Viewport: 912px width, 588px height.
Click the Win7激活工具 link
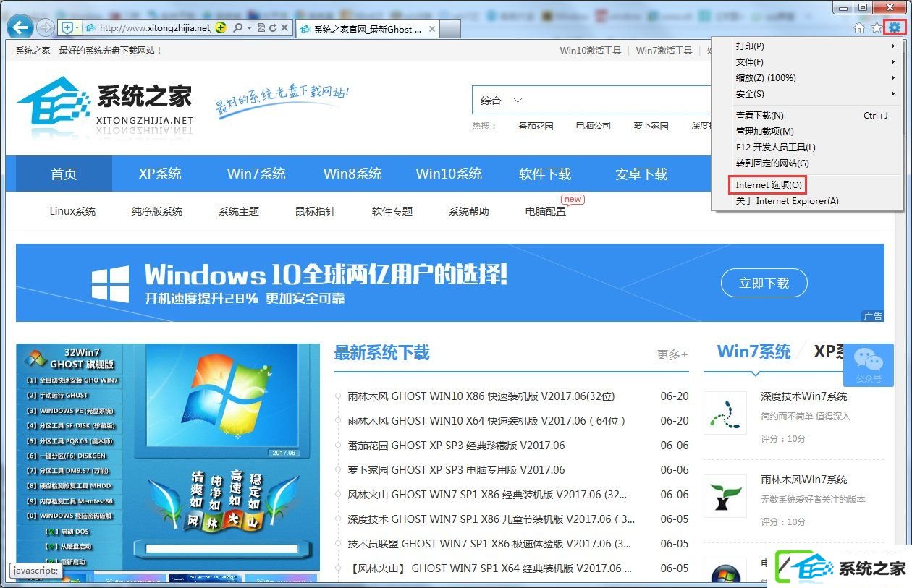point(664,51)
